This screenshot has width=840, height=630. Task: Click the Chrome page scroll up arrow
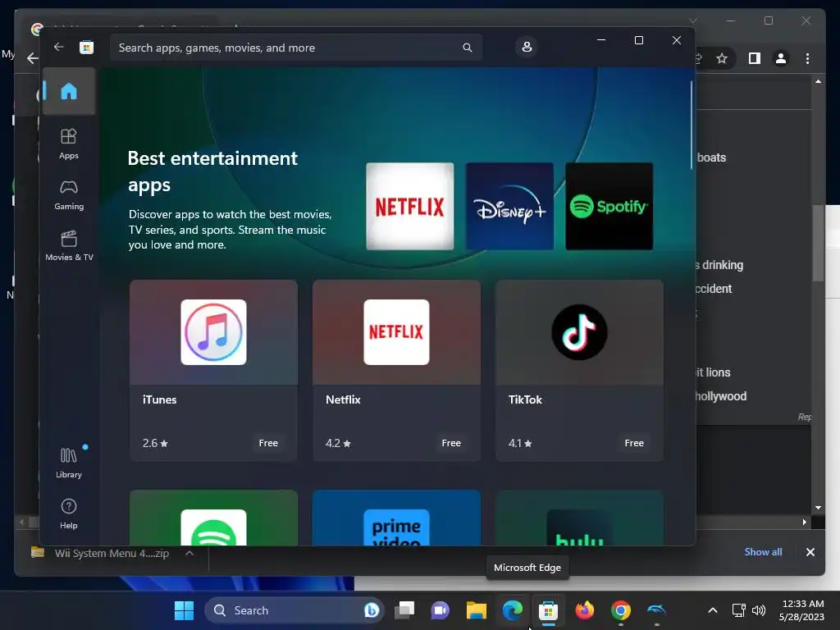818,81
